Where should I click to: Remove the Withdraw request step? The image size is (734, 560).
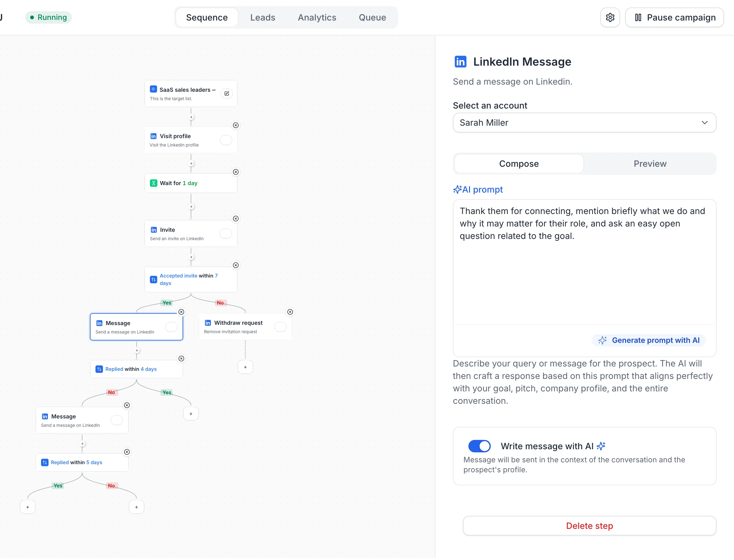290,312
